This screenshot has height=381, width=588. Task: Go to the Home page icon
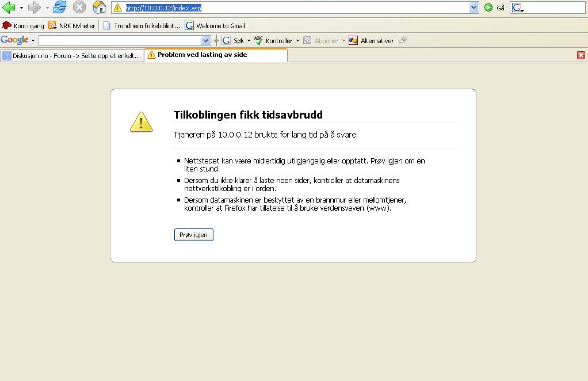click(x=99, y=7)
